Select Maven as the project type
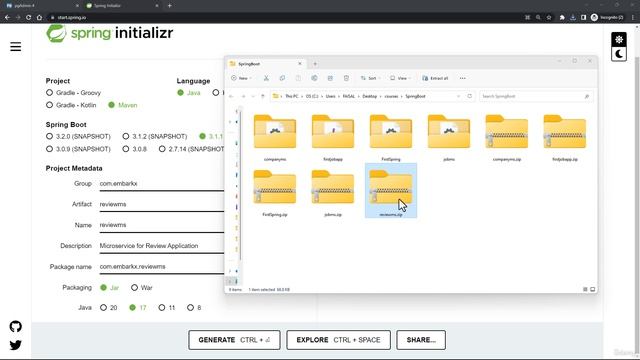The width and height of the screenshot is (640, 360). [122, 105]
